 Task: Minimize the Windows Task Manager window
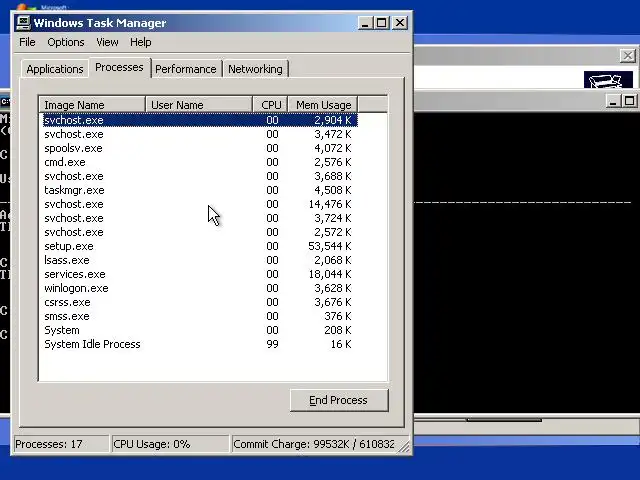pos(365,23)
